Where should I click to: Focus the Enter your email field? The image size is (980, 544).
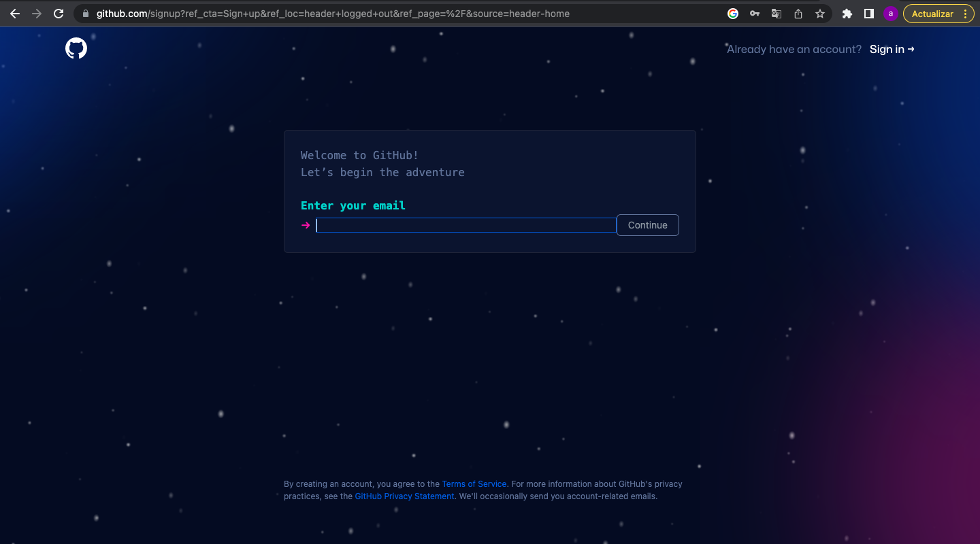[466, 225]
